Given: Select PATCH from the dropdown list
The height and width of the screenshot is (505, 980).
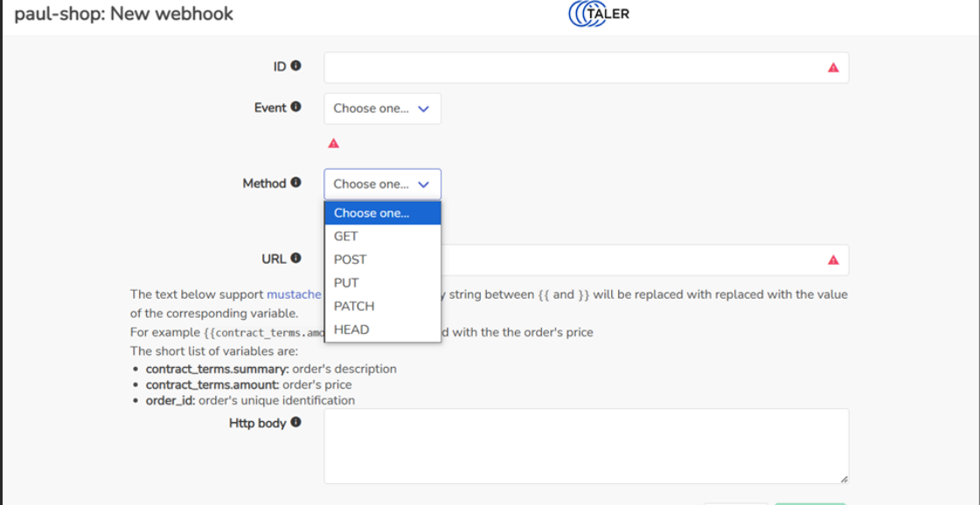Looking at the screenshot, I should coord(354,307).
